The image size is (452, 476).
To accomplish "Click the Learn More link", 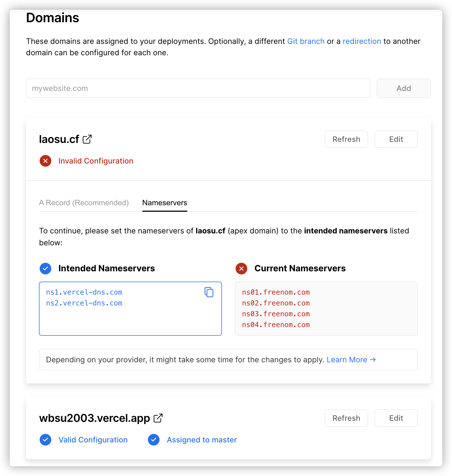I will [351, 360].
